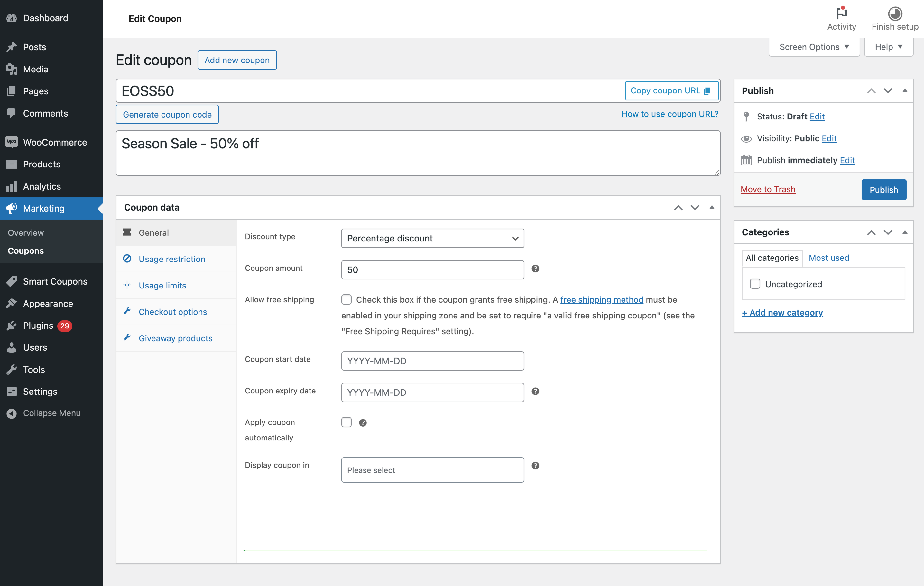The image size is (924, 586).
Task: Edit the Visibility Public link
Action: [x=829, y=138]
